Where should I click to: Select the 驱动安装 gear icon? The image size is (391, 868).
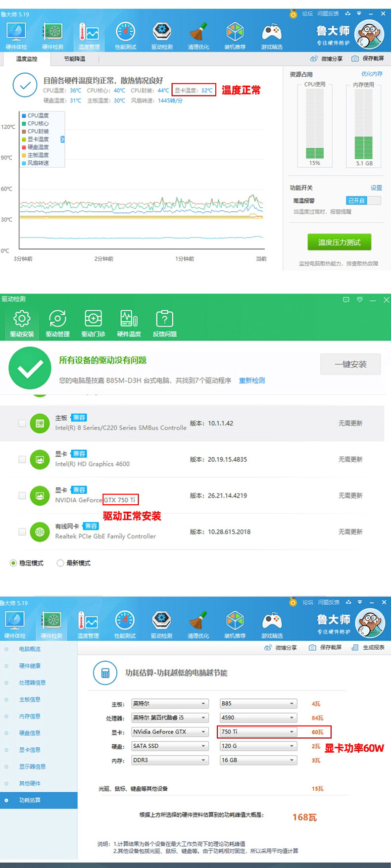pyautogui.click(x=22, y=319)
